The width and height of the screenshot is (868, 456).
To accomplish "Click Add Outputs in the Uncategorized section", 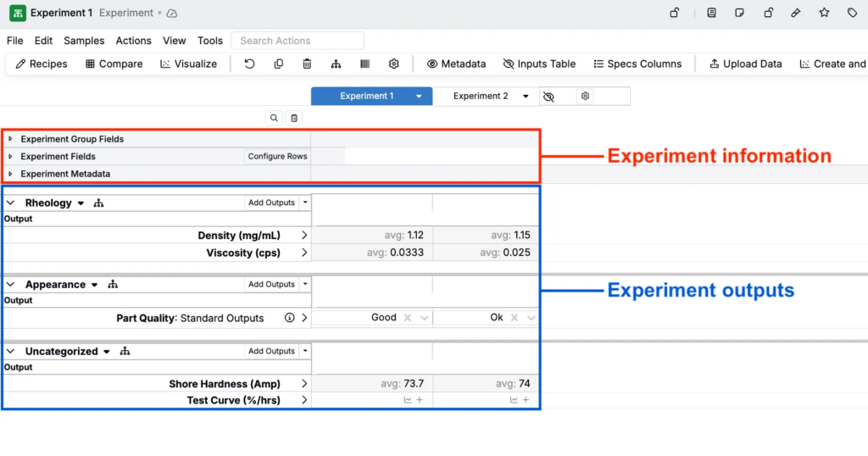I will pyautogui.click(x=271, y=351).
